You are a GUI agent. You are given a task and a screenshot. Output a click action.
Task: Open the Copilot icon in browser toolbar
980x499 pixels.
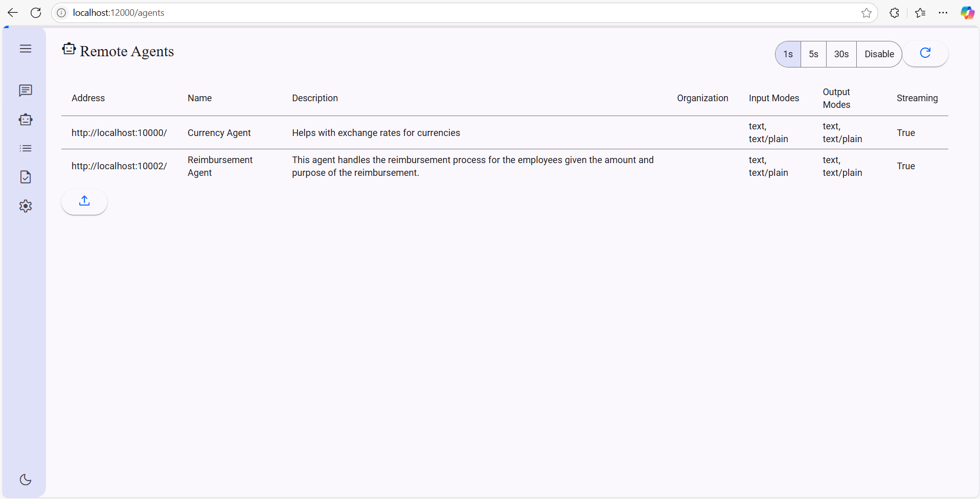967,13
